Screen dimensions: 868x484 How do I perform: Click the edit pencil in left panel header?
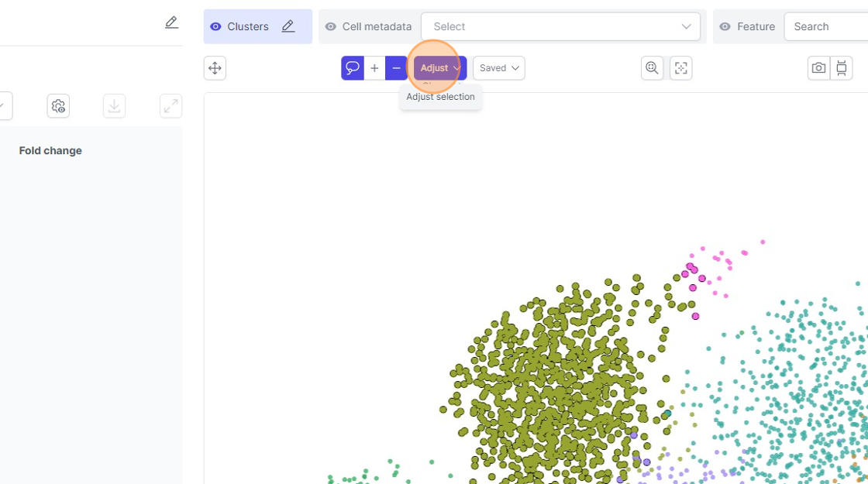coord(171,22)
